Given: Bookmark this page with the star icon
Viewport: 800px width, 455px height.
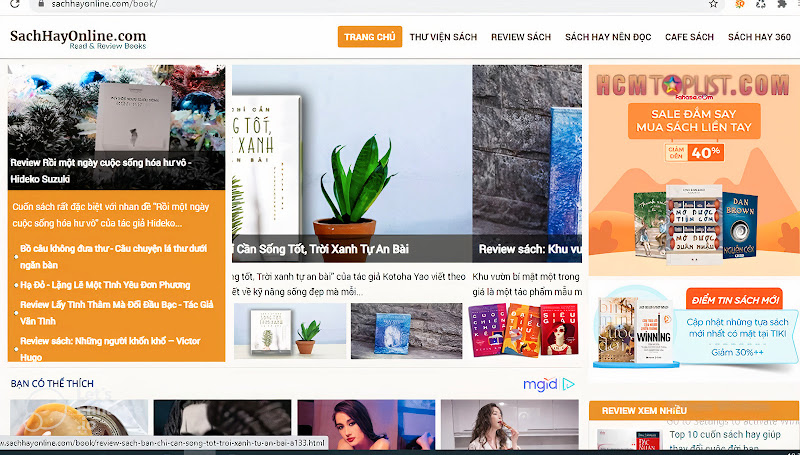Looking at the screenshot, I should pos(713,4).
